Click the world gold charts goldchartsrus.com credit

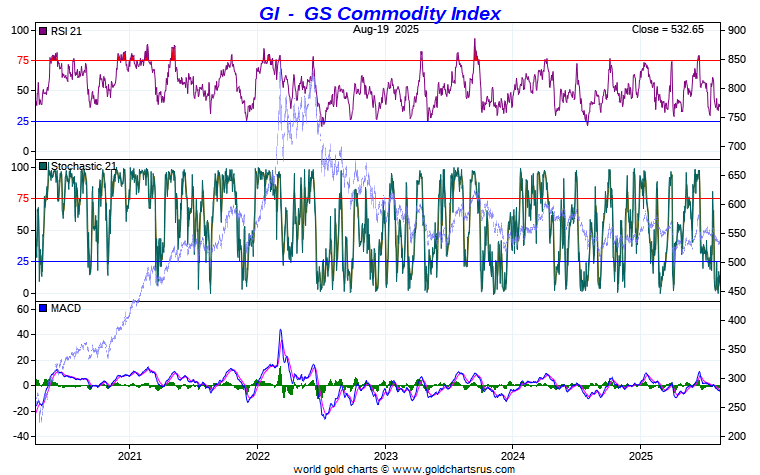[404, 469]
